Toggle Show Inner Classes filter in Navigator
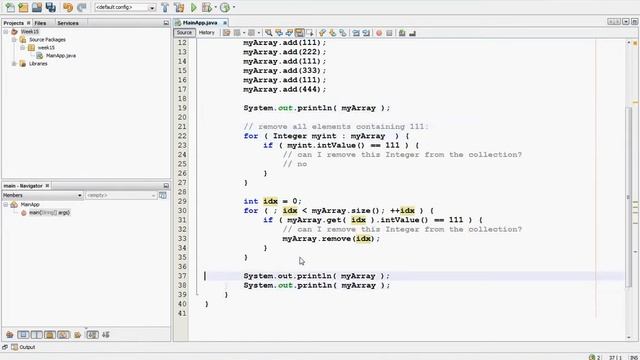 pyautogui.click(x=63, y=335)
